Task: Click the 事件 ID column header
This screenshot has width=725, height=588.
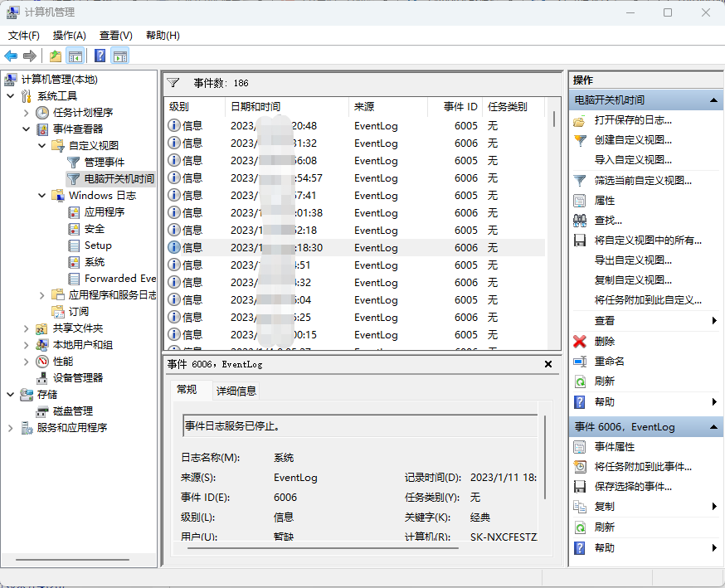Action: tap(460, 107)
